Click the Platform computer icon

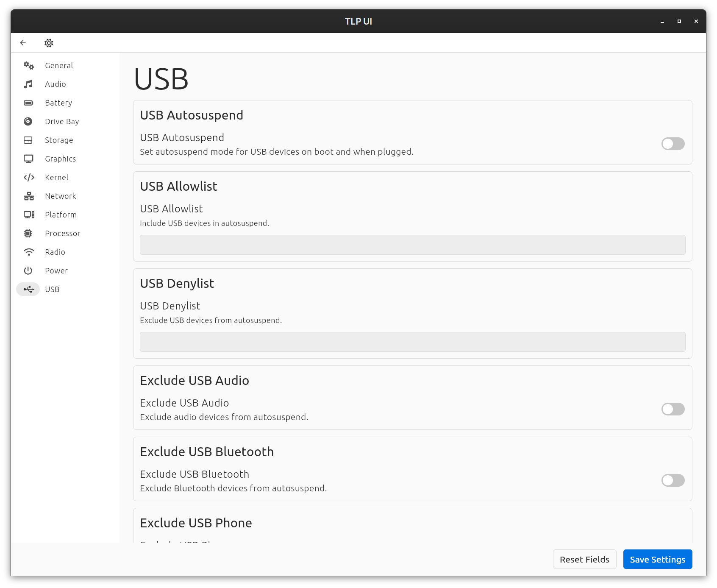[28, 215]
